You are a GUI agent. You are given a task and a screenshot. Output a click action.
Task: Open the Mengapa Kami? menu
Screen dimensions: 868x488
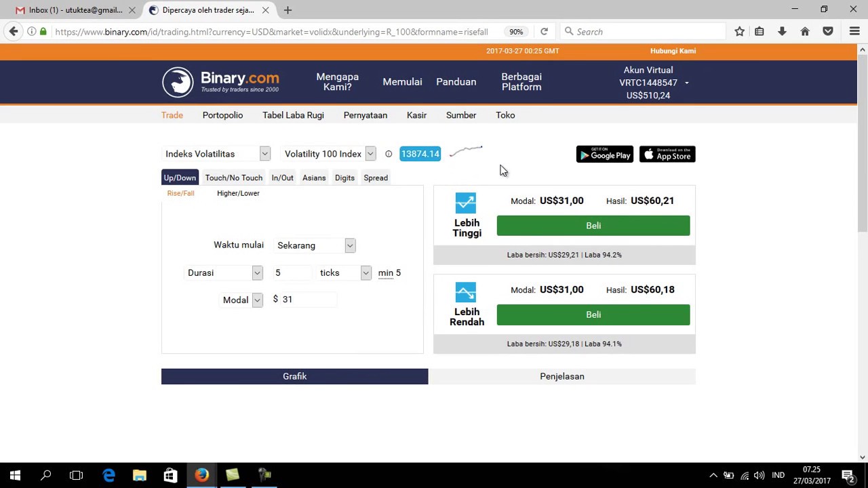click(x=337, y=82)
